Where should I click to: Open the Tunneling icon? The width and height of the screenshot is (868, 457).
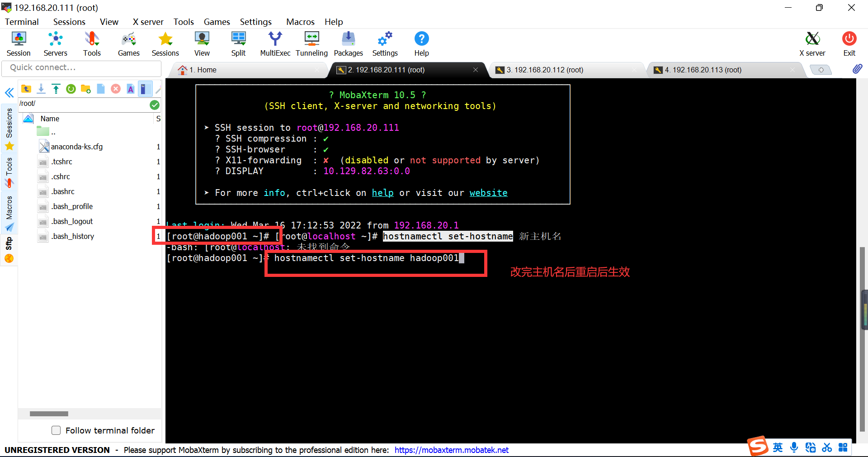312,44
